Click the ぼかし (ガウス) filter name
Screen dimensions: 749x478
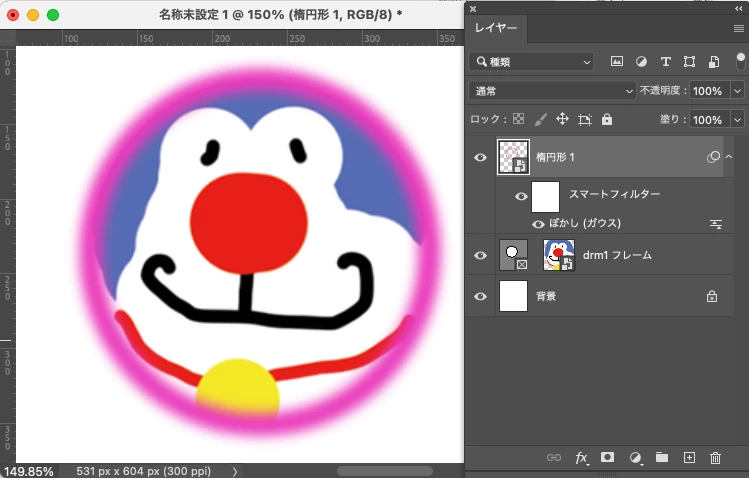click(585, 223)
